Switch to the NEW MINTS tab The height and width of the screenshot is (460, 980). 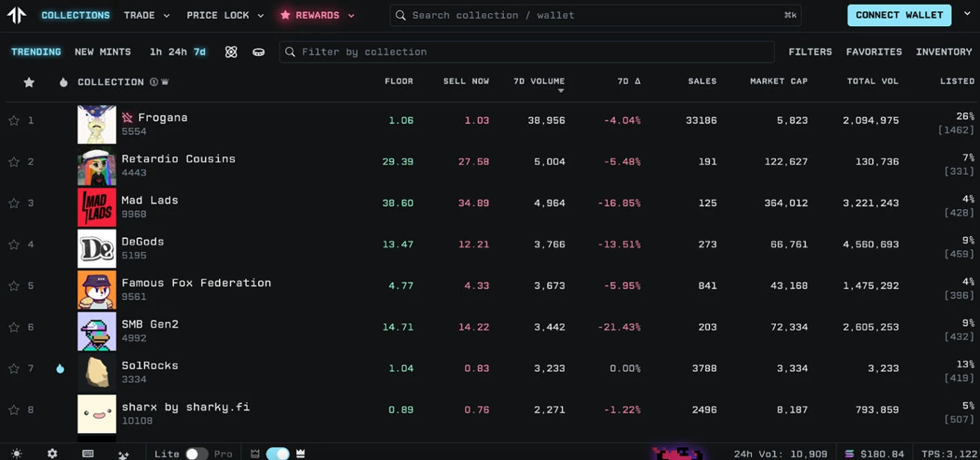(x=102, y=52)
